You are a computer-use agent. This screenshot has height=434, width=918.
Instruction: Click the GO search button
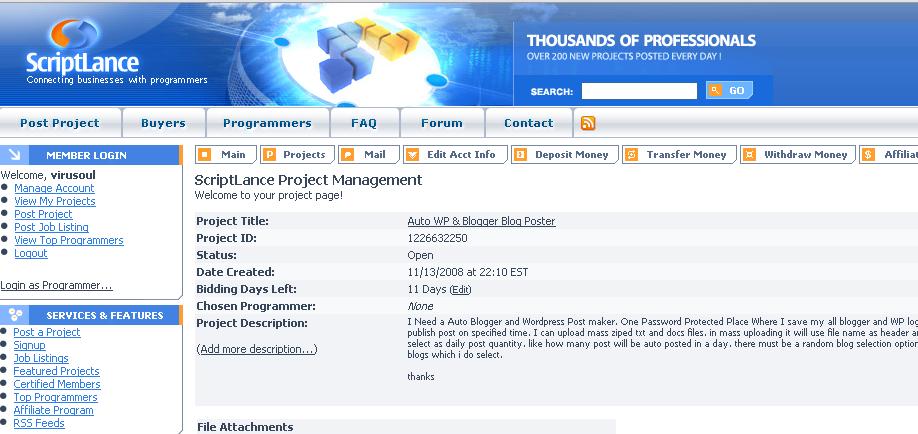click(729, 90)
